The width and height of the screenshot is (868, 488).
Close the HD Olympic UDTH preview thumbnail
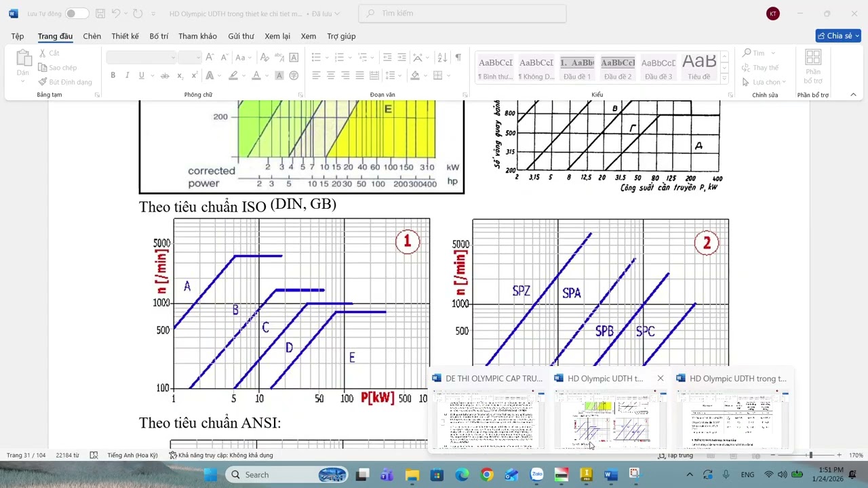tap(660, 378)
